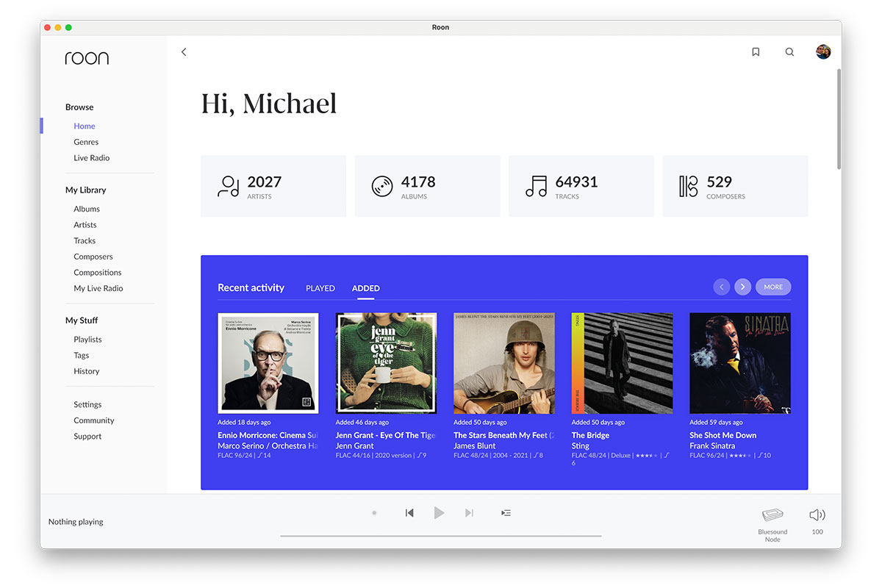Go back with the left arrow
Screen dimensions: 882x588
coord(184,52)
